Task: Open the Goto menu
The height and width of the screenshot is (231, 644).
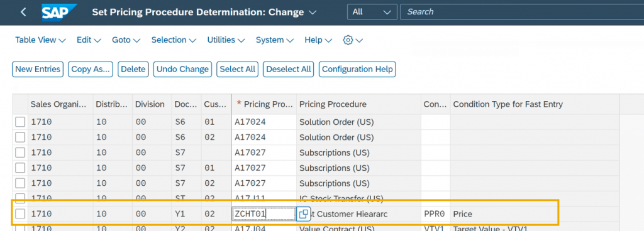Action: (126, 40)
